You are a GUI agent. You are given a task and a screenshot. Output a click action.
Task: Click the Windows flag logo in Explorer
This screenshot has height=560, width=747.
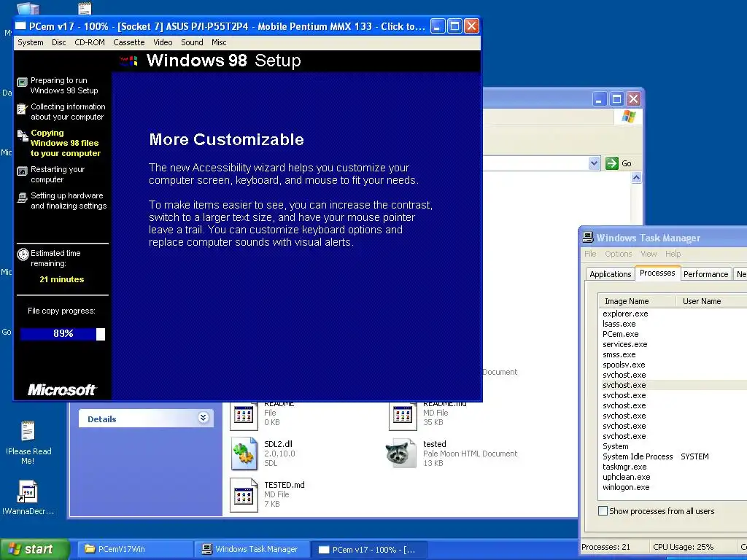628,116
